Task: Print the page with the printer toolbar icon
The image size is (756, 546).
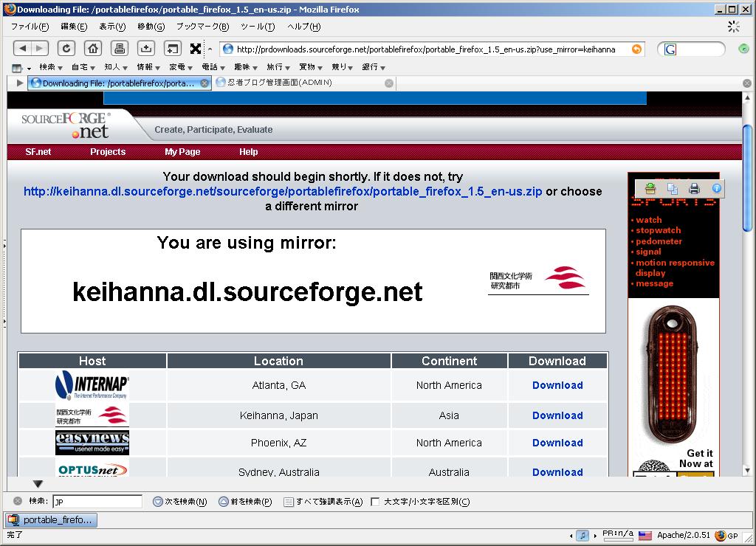Action: (120, 48)
